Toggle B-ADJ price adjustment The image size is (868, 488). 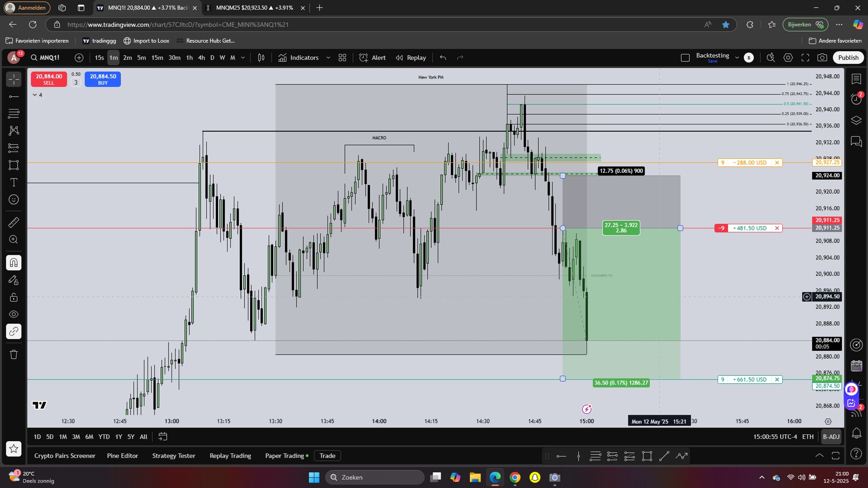(x=831, y=436)
